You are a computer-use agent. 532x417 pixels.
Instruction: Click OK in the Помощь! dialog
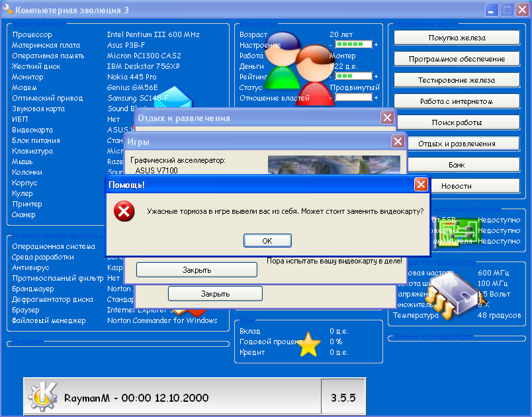click(x=267, y=240)
